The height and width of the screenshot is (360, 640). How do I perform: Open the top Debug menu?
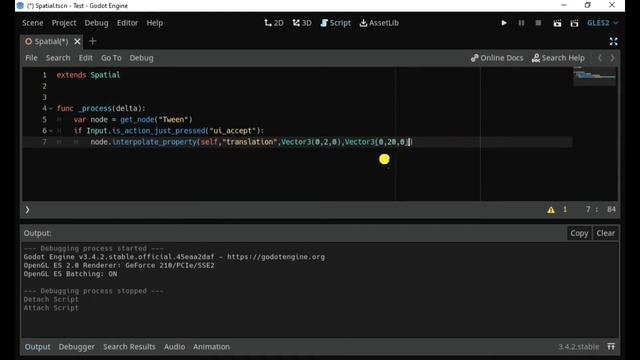pos(96,23)
